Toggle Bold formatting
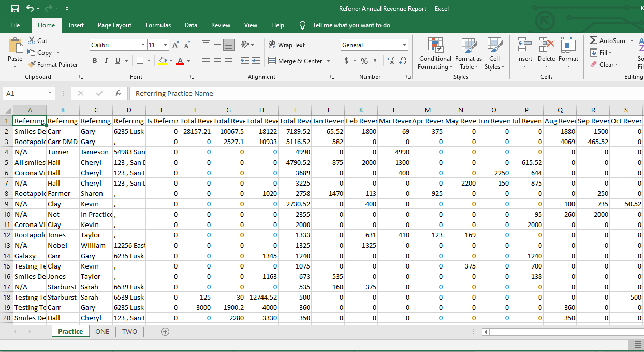Image resolution: width=644 pixels, height=352 pixels. (95, 61)
